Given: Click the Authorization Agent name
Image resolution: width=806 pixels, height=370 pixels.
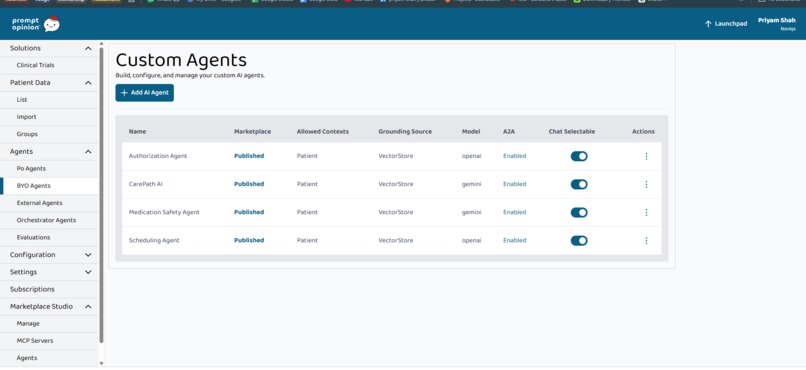Looking at the screenshot, I should coord(158,156).
